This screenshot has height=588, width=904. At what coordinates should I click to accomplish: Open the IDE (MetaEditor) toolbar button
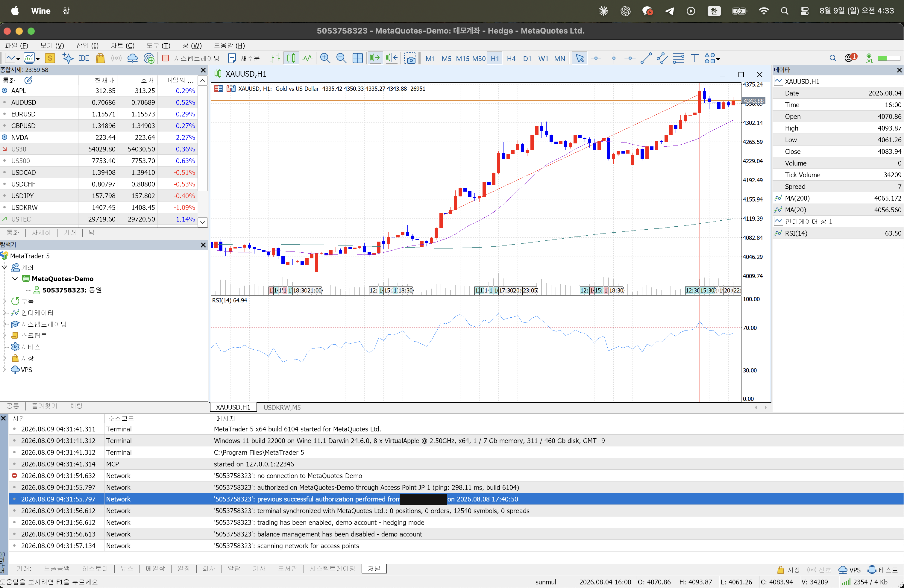(84, 58)
